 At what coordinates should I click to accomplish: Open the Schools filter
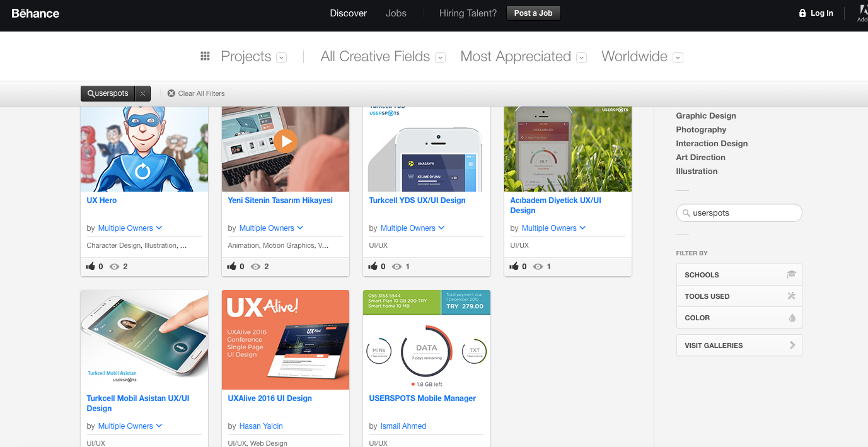739,275
